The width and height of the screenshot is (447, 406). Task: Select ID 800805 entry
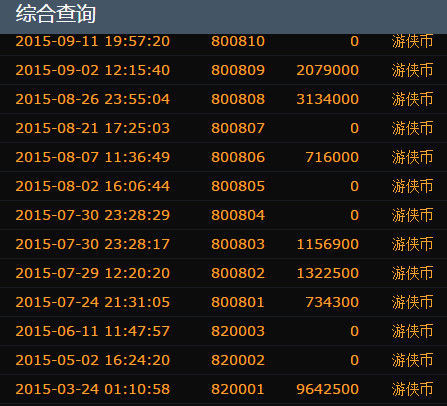(223, 186)
